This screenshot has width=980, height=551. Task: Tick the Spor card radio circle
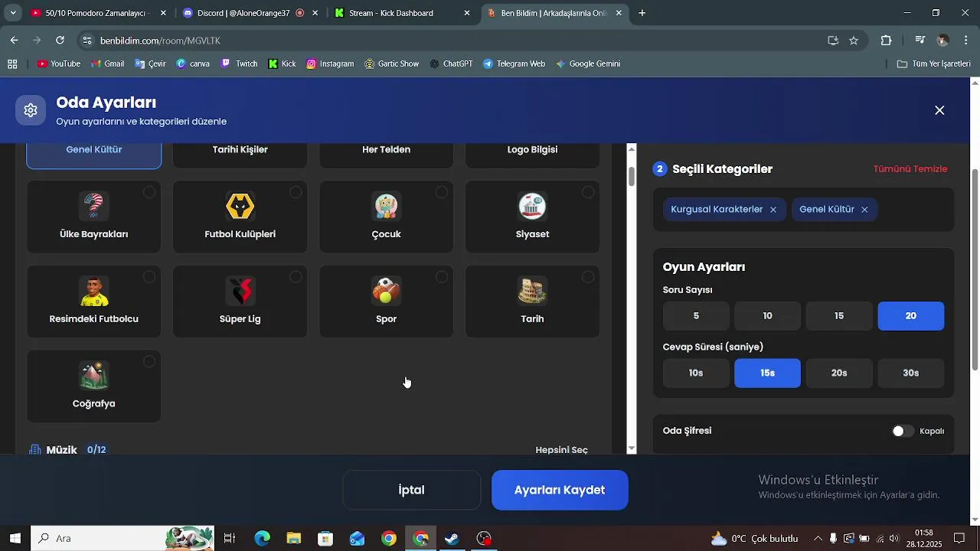[442, 277]
